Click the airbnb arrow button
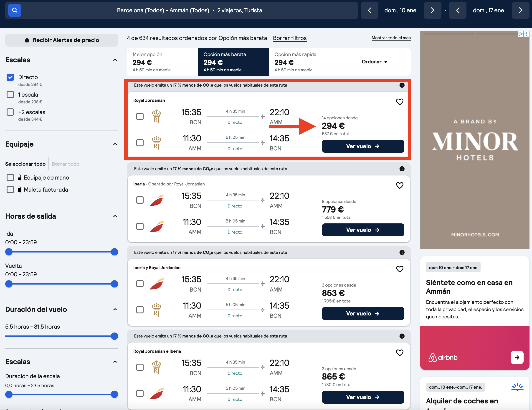 point(517,357)
